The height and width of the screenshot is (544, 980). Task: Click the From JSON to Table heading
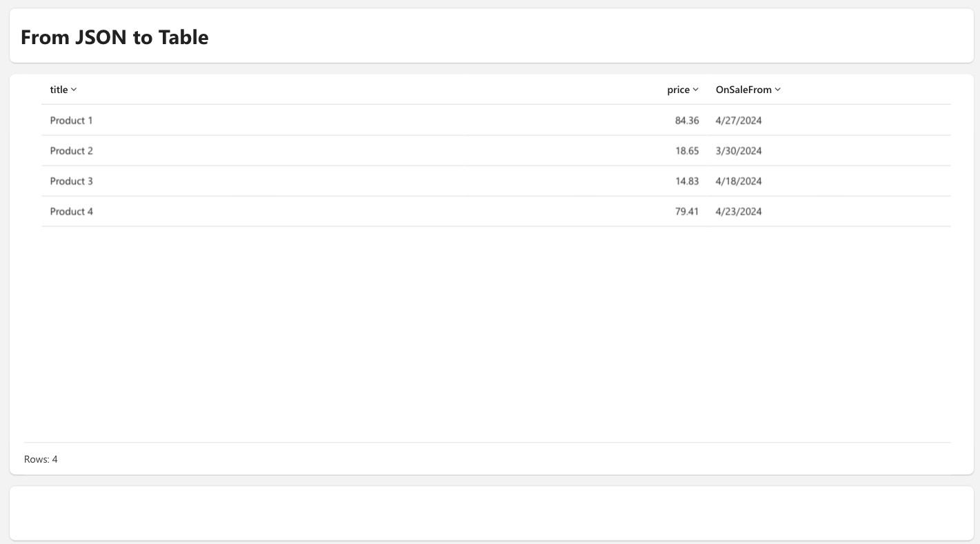(x=114, y=37)
